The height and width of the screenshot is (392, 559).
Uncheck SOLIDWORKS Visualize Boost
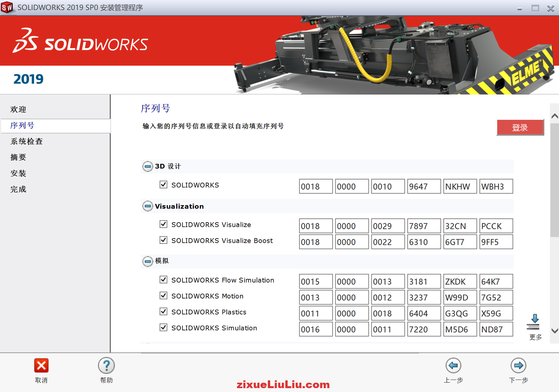[163, 240]
